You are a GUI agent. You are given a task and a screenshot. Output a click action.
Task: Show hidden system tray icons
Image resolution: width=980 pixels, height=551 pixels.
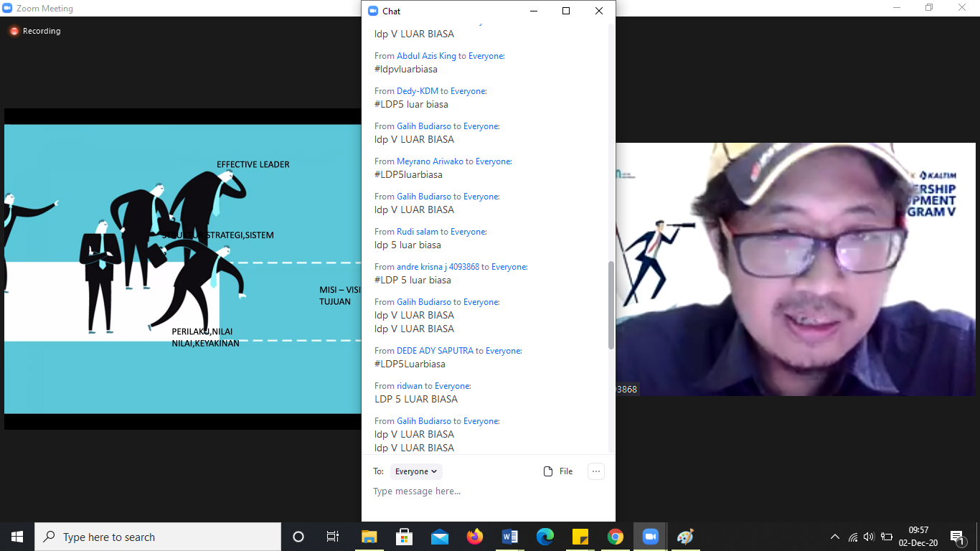pyautogui.click(x=834, y=537)
